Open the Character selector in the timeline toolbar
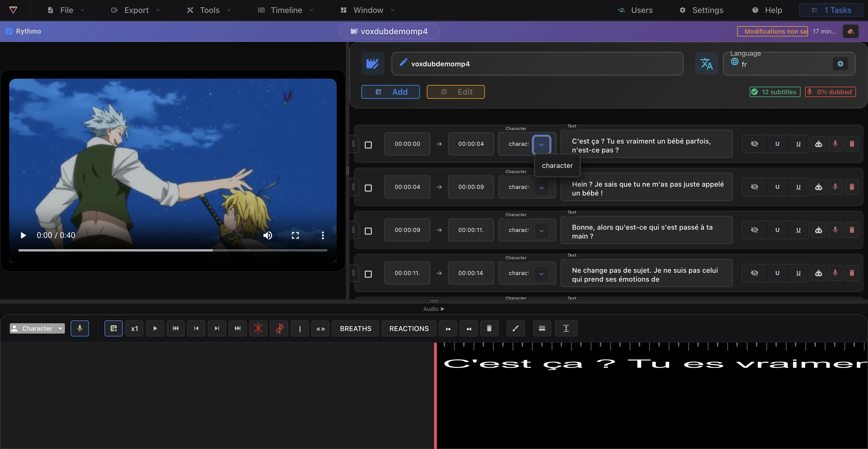This screenshot has height=449, width=868. pos(37,328)
